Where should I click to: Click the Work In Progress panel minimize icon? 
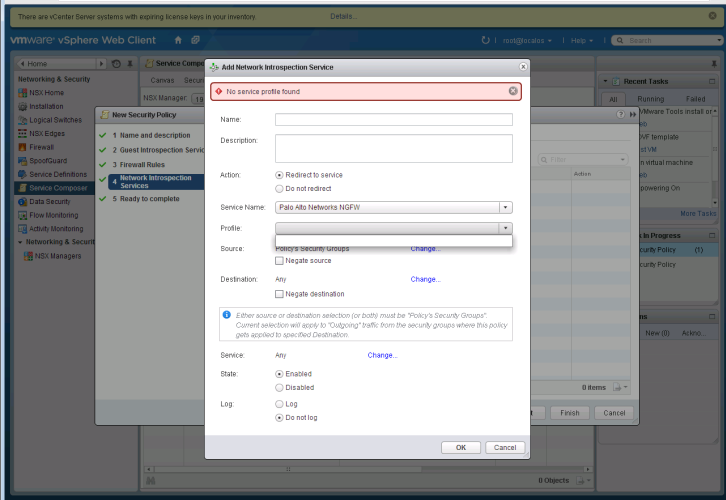coord(712,236)
